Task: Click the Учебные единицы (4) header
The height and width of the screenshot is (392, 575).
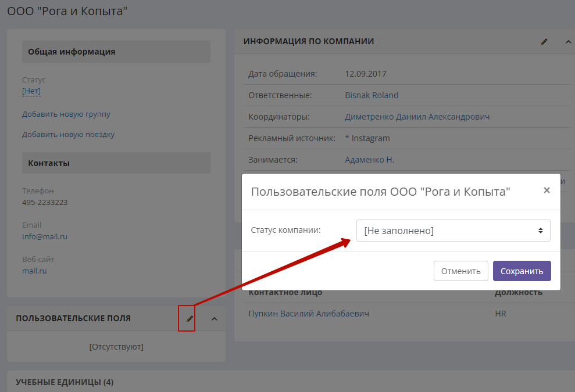Action: (x=65, y=382)
